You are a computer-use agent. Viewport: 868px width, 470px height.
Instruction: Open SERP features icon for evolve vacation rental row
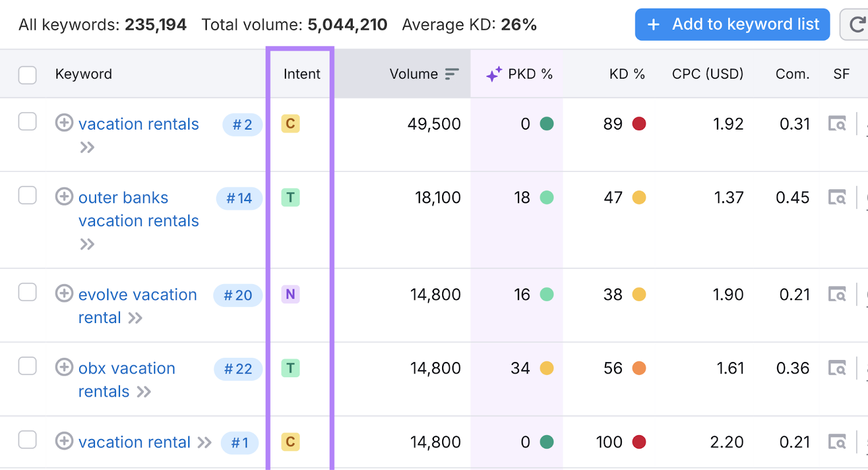tap(837, 294)
